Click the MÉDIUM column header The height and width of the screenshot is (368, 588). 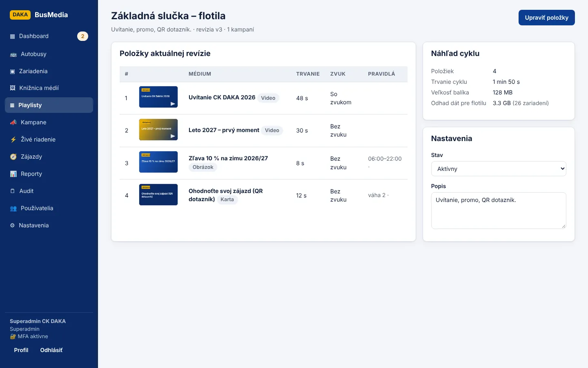point(200,74)
